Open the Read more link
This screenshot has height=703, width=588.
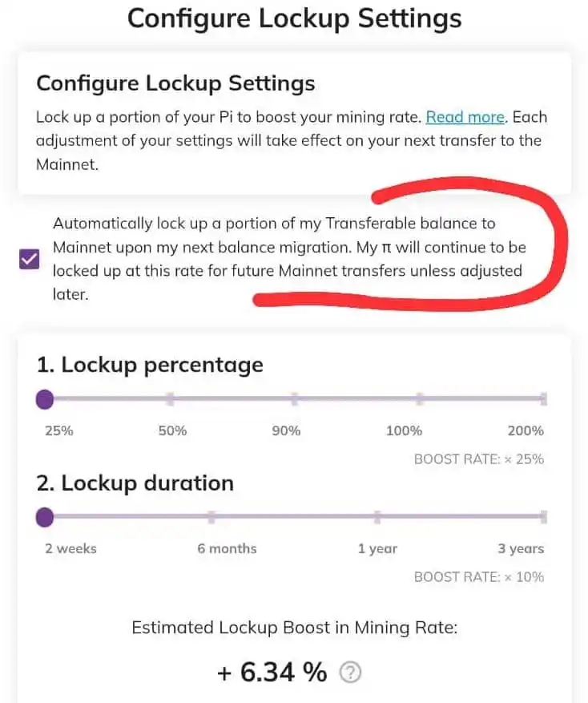(465, 117)
